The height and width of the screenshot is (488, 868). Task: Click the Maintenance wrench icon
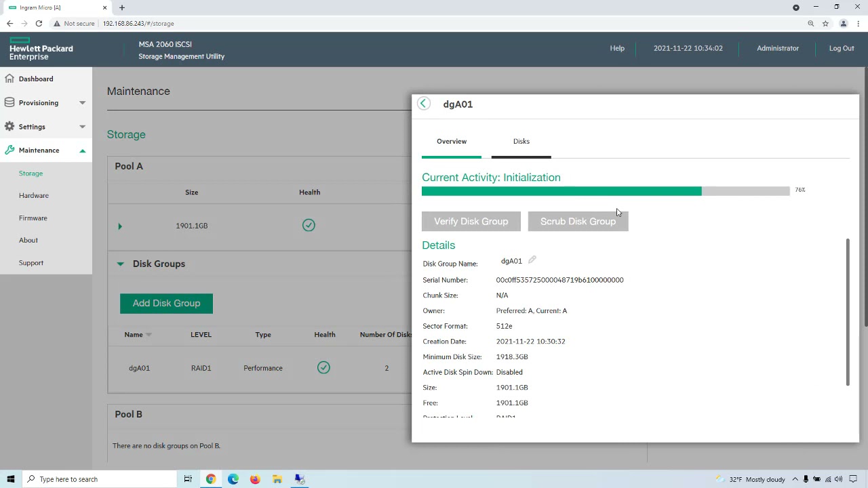(9, 150)
